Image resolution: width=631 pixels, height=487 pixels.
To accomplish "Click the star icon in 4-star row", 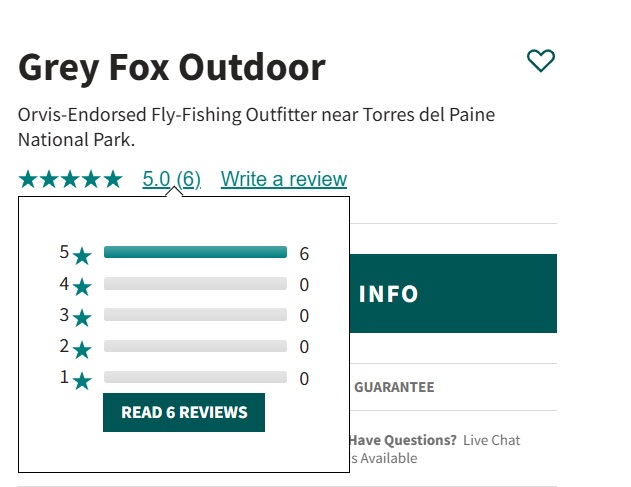I will [82, 287].
